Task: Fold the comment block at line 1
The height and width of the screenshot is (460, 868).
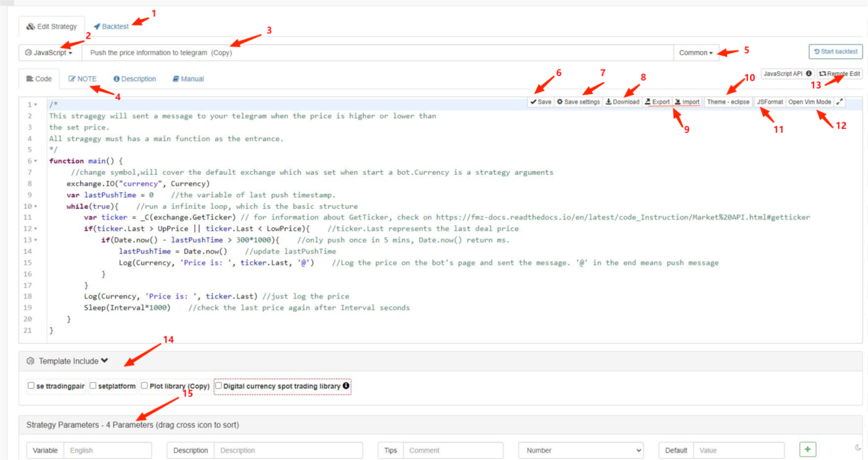Action: [35, 105]
